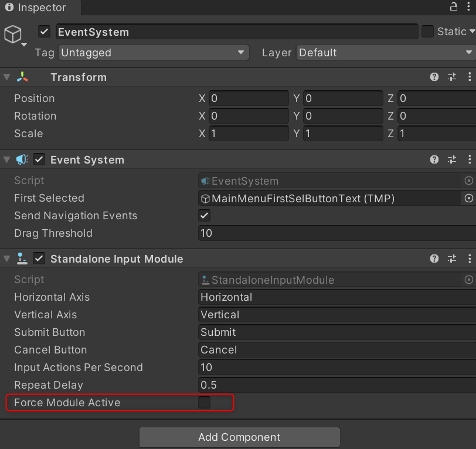
Task: Click the EventSystem script object picker circle
Action: [x=469, y=181]
